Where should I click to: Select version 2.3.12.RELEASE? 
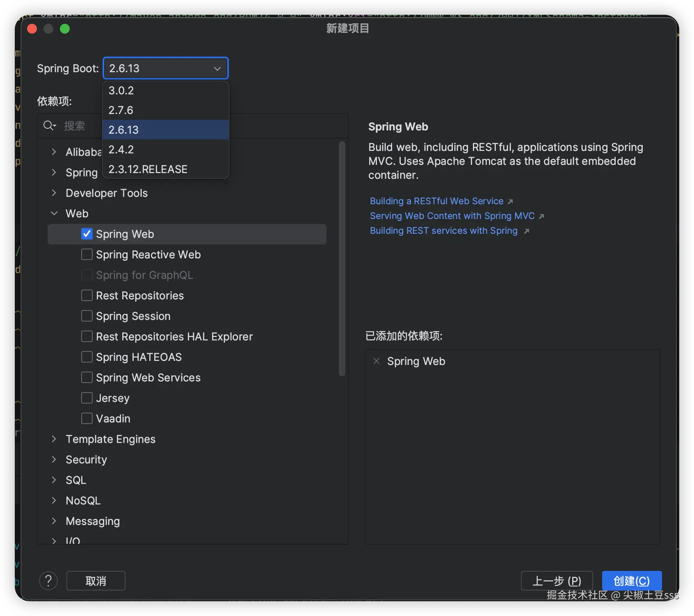(166, 169)
